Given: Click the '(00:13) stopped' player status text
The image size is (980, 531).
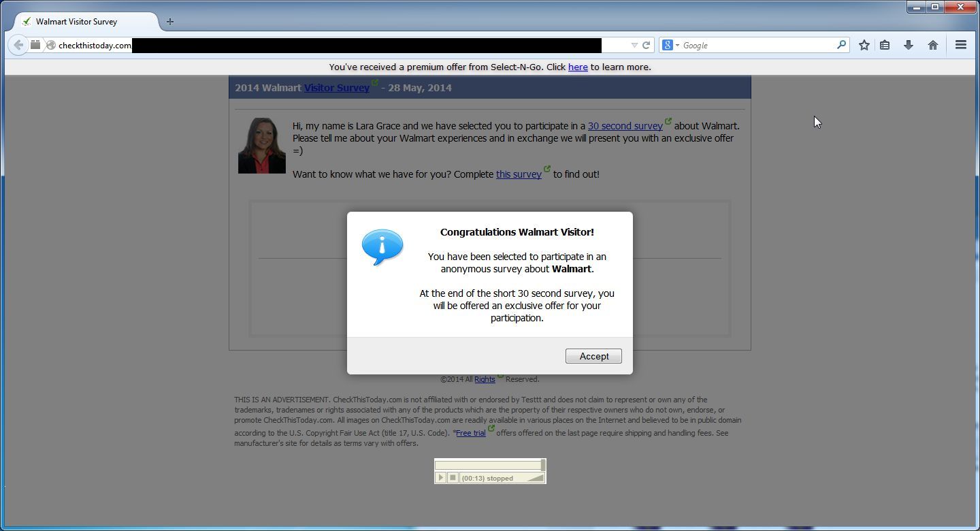Looking at the screenshot, I should point(487,478).
